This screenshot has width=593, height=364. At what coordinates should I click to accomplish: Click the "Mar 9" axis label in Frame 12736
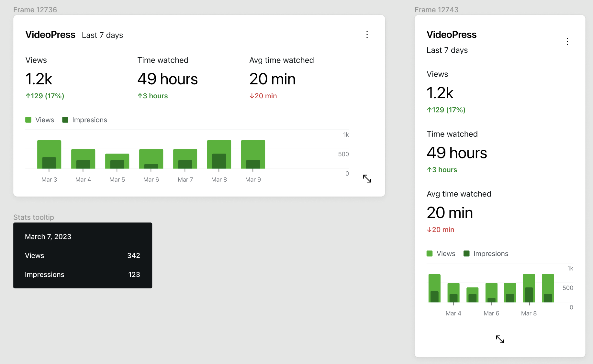(253, 180)
